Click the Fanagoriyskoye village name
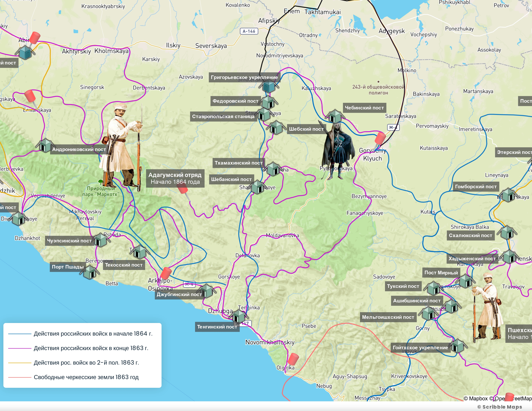Viewport: 532px width, 411px height. (365, 213)
